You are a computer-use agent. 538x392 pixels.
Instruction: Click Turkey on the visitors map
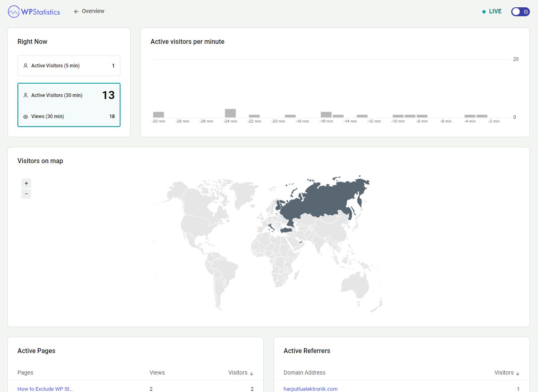pyautogui.click(x=286, y=230)
